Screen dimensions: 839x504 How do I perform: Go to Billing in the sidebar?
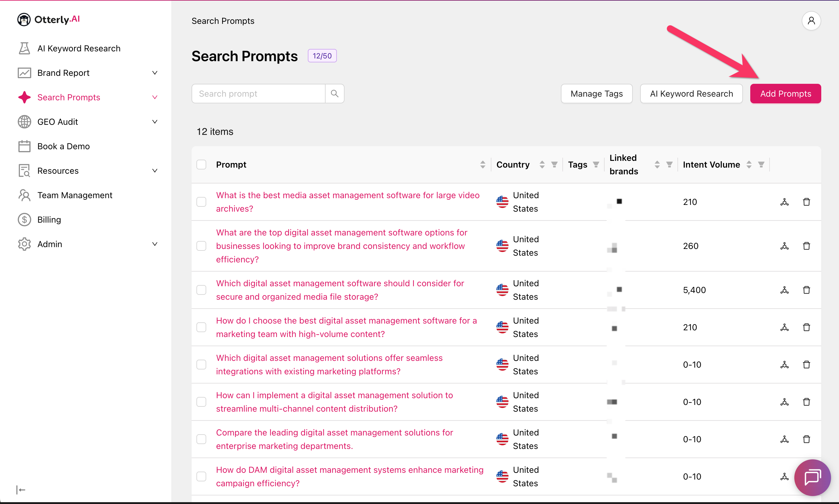49,219
